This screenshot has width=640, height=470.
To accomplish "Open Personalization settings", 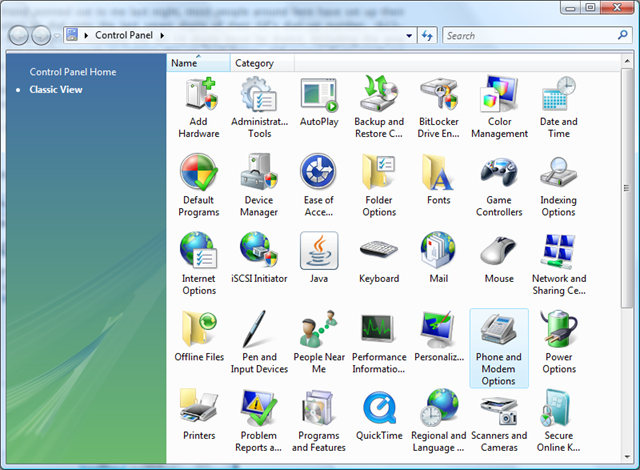I will 439,336.
